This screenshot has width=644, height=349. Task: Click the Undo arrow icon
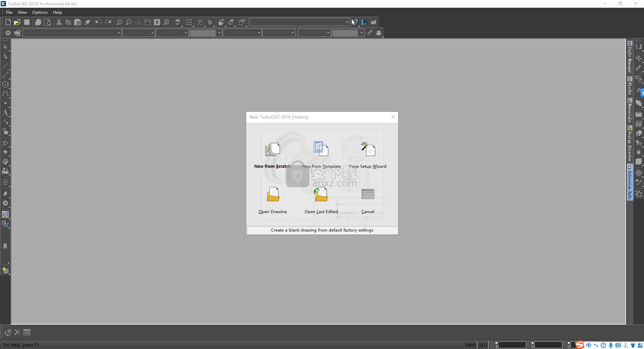coord(98,22)
